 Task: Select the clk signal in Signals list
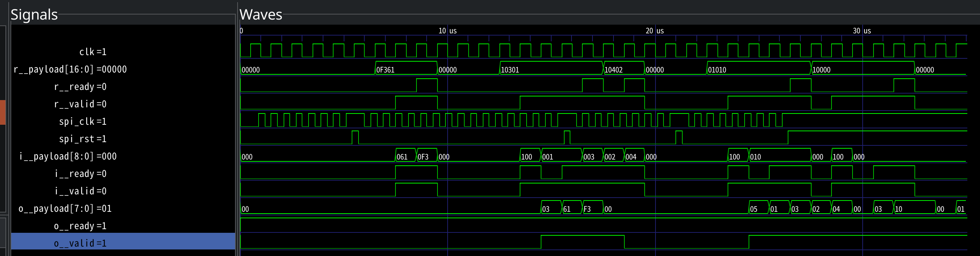[x=92, y=52]
